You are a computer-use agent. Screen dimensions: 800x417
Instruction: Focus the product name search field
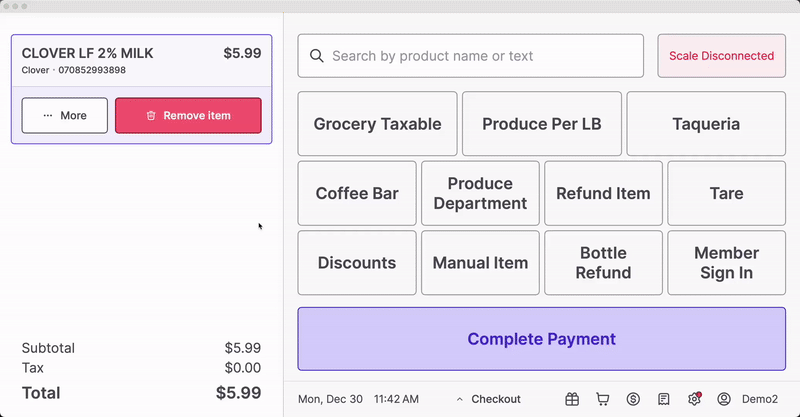point(470,56)
